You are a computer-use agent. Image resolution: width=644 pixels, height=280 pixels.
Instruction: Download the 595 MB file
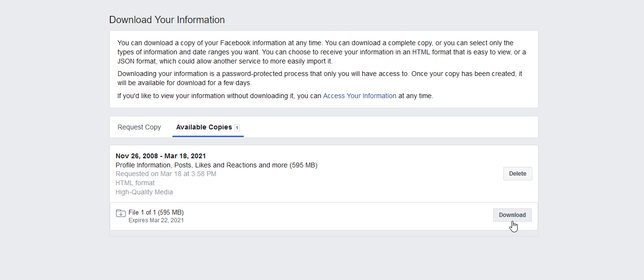click(512, 215)
